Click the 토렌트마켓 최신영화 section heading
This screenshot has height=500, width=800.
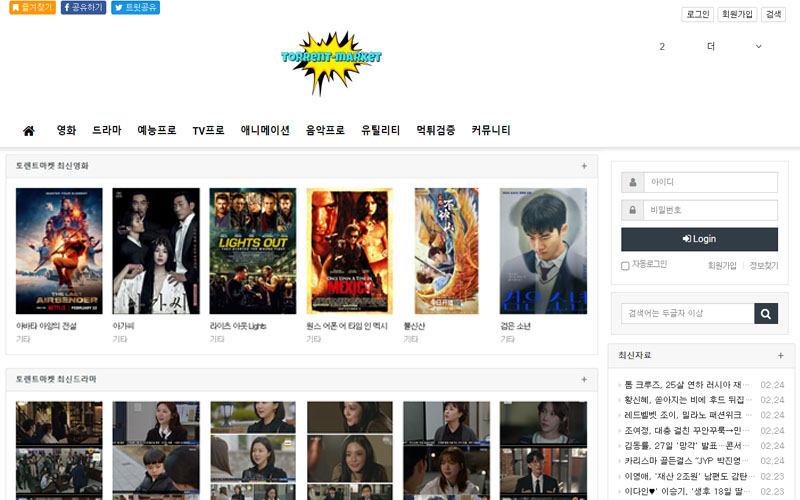(52, 166)
